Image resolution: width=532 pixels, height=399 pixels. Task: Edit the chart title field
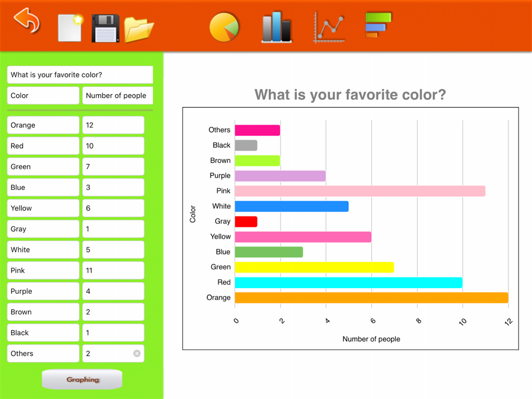80,75
